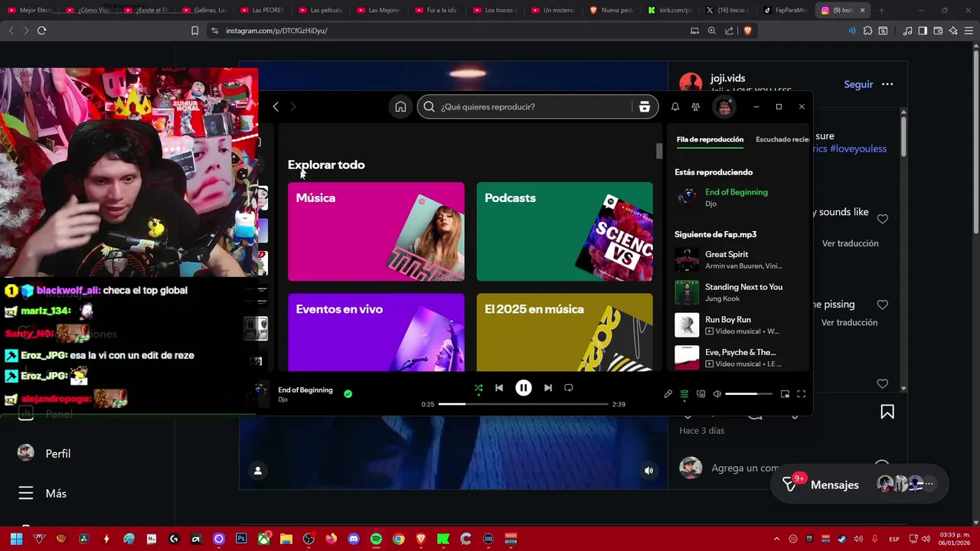Screen dimensions: 980x551
Task: Open Brave Leo AI sparkle icon
Action: click(x=953, y=31)
